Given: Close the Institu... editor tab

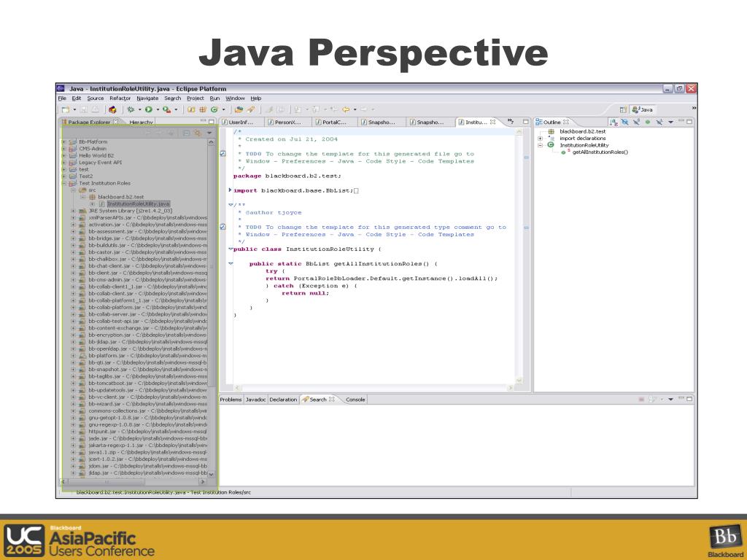Looking at the screenshot, I should click(492, 122).
